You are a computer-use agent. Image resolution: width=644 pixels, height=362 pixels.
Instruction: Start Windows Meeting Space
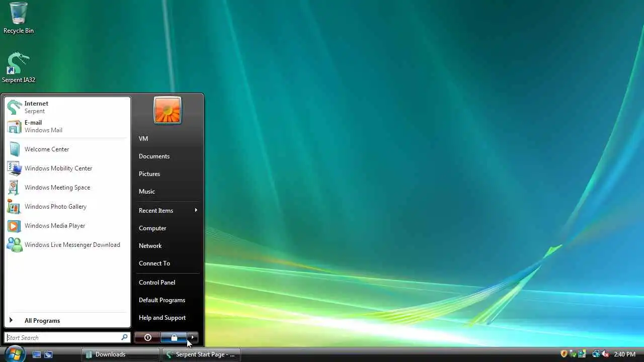pos(67,188)
